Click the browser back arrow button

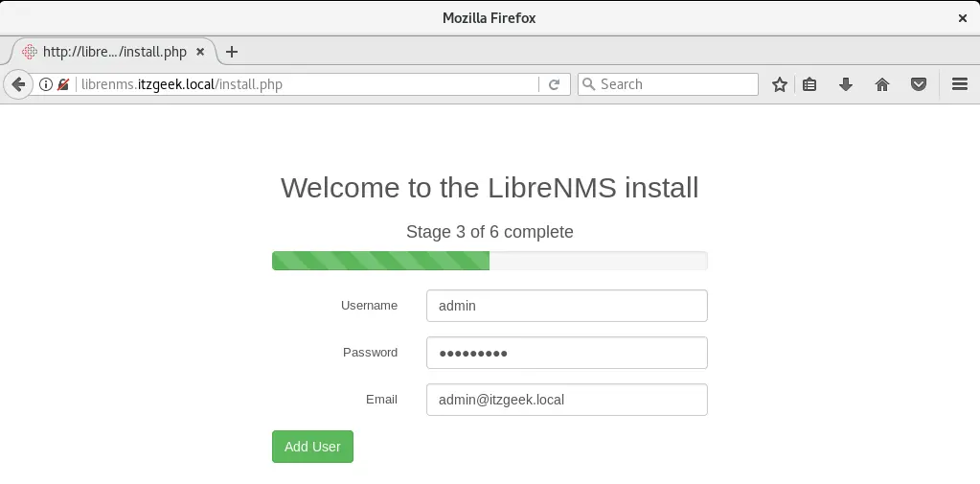point(18,84)
